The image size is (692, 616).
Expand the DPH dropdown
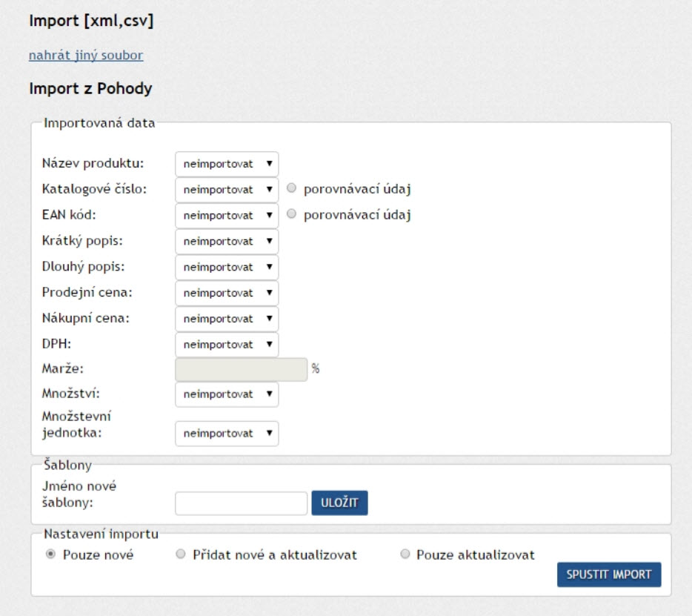point(227,345)
